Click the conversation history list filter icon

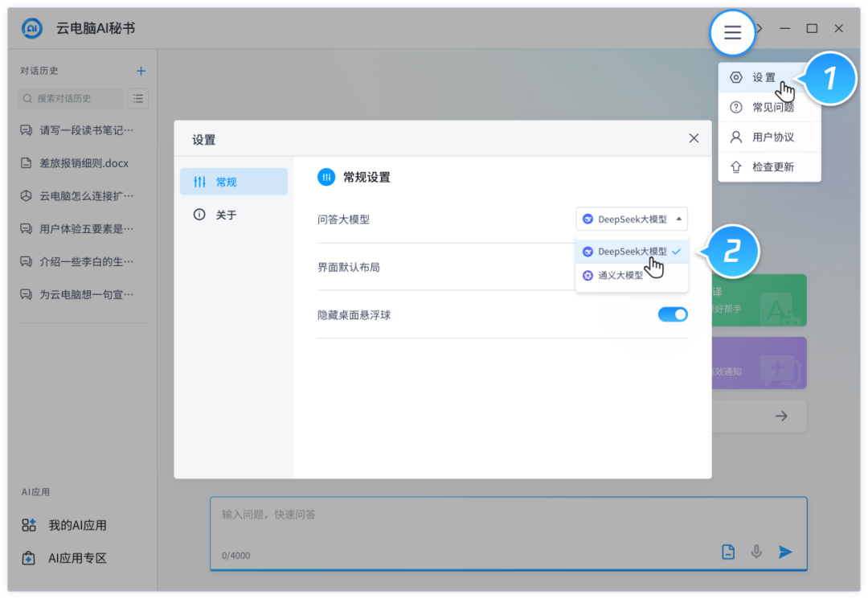coord(138,99)
